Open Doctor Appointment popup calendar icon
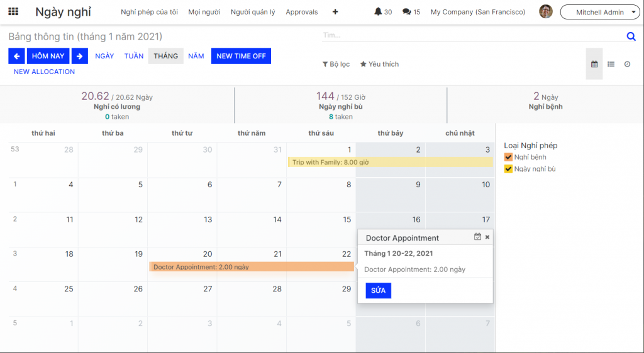644x353 pixels. tap(477, 237)
